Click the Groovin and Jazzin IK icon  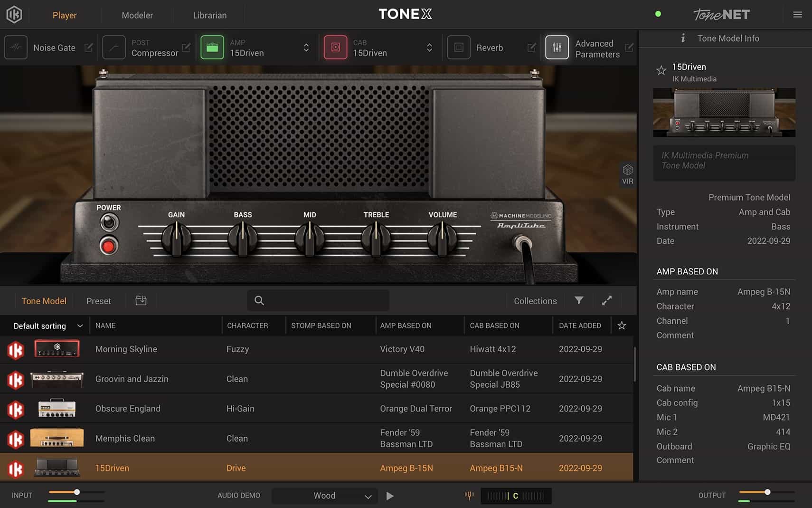coord(15,379)
